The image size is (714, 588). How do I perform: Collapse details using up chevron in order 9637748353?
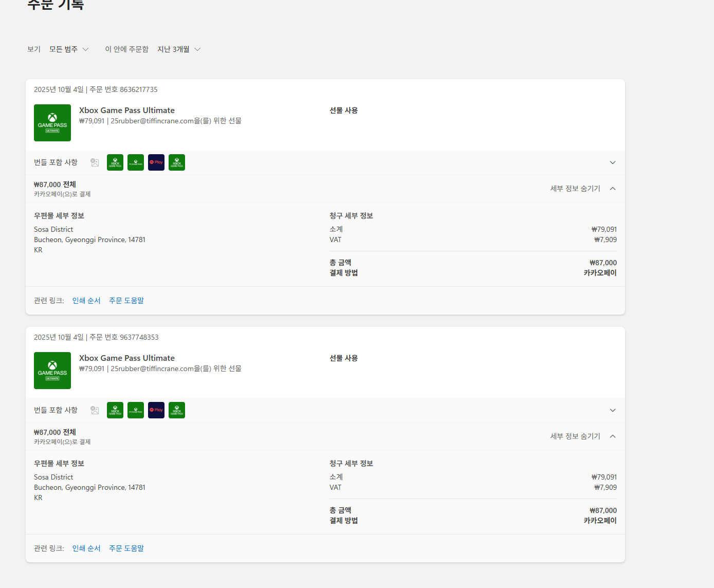pyautogui.click(x=613, y=436)
